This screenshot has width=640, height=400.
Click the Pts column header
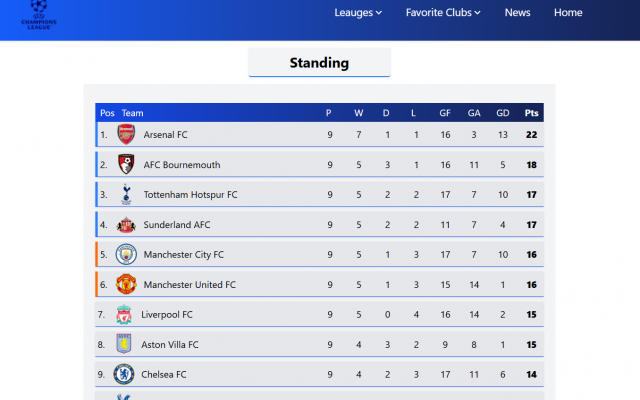pos(531,113)
